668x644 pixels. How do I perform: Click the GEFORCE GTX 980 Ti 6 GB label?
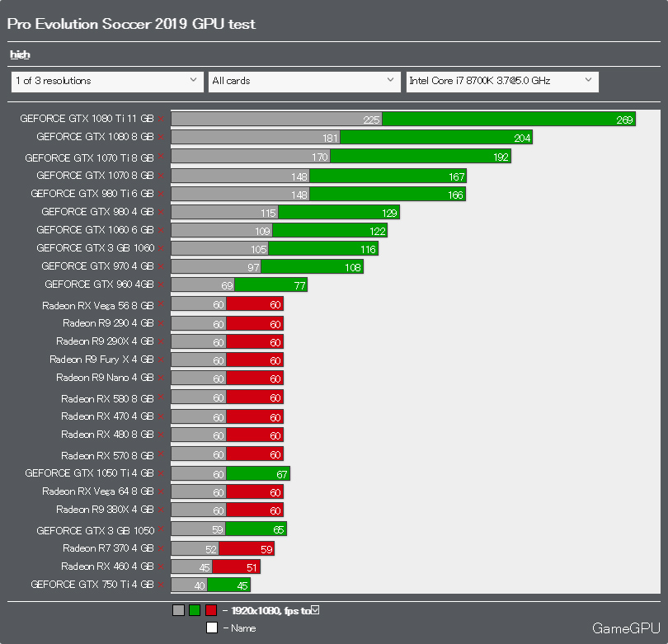[92, 194]
